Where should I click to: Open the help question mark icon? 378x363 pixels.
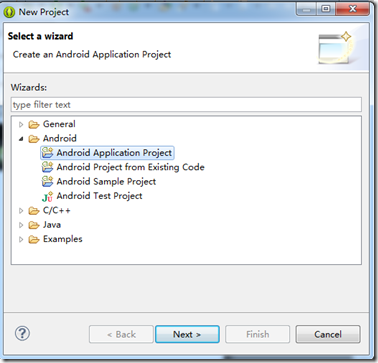(x=22, y=333)
